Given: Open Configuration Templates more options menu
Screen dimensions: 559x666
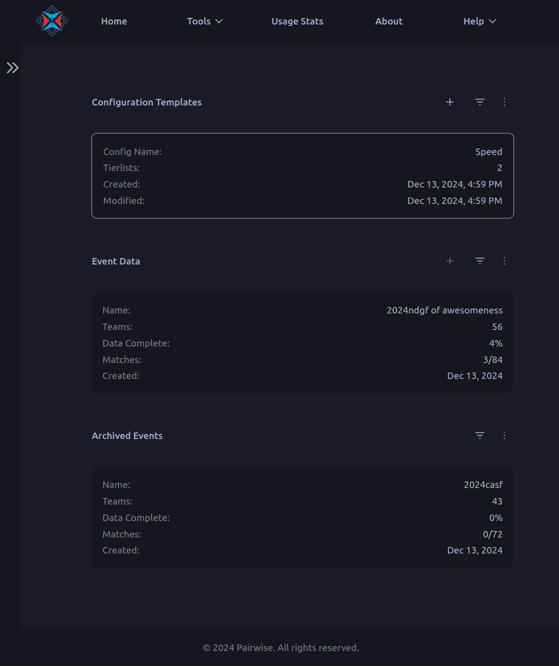Looking at the screenshot, I should 504,102.
